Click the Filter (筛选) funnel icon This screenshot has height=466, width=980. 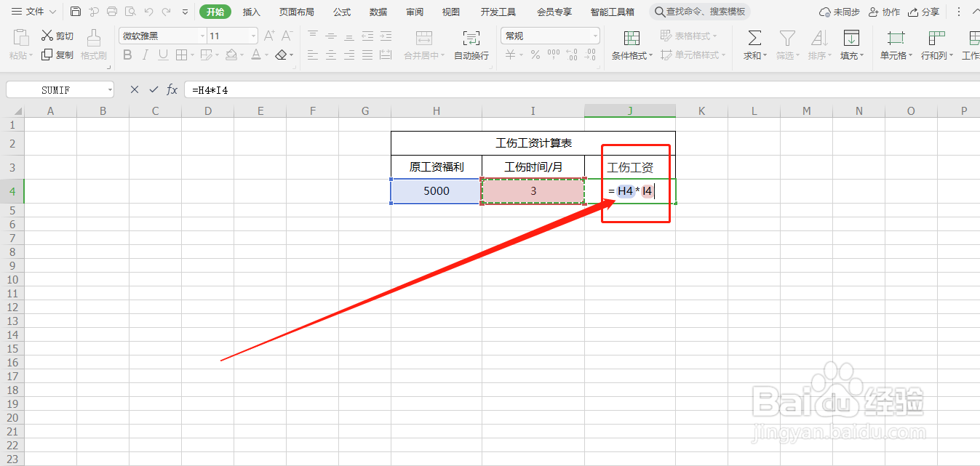pos(787,38)
